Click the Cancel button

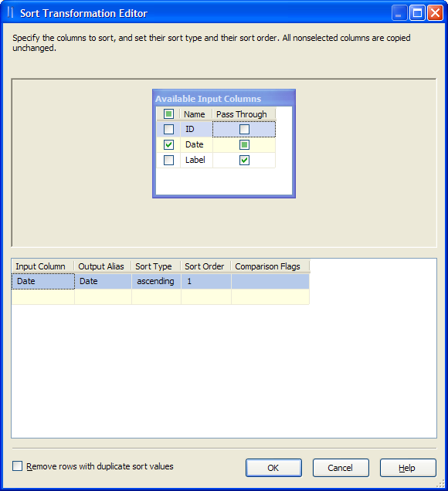point(341,468)
